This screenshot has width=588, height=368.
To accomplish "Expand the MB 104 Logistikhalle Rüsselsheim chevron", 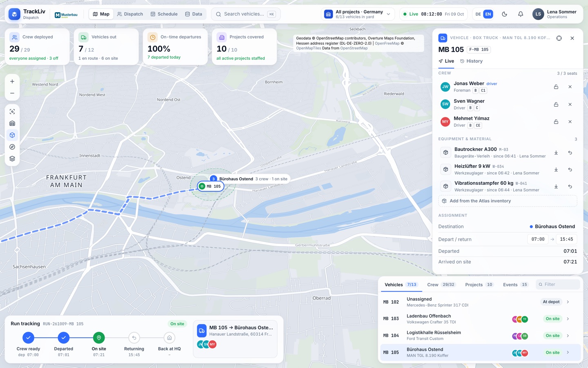I will pyautogui.click(x=568, y=336).
